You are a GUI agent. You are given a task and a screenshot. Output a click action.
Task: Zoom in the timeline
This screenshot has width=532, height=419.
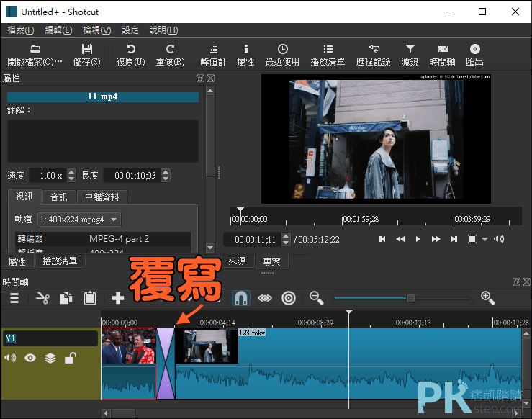point(487,298)
